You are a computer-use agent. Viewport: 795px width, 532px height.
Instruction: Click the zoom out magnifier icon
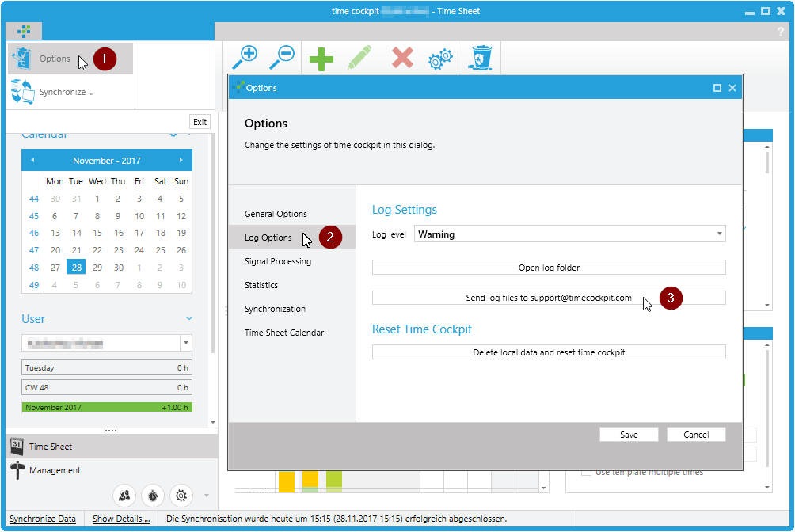[x=282, y=58]
